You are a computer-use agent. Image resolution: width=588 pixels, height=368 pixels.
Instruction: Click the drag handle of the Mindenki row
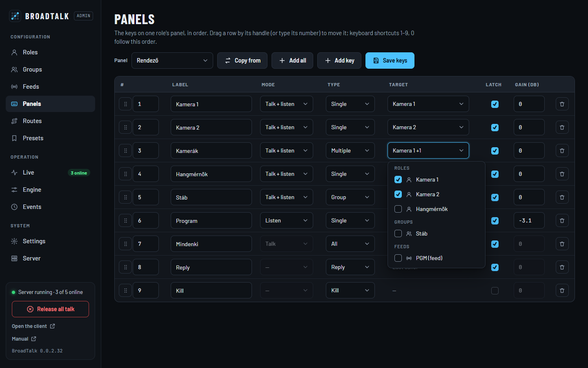[125, 244]
